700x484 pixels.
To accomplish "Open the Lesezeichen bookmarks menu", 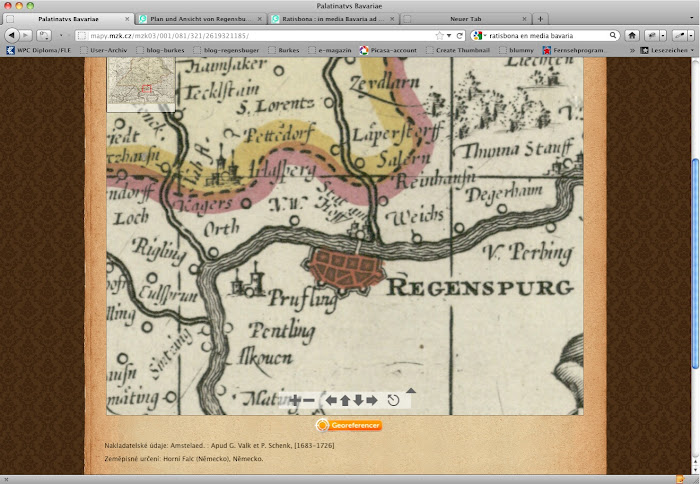I will coord(667,50).
